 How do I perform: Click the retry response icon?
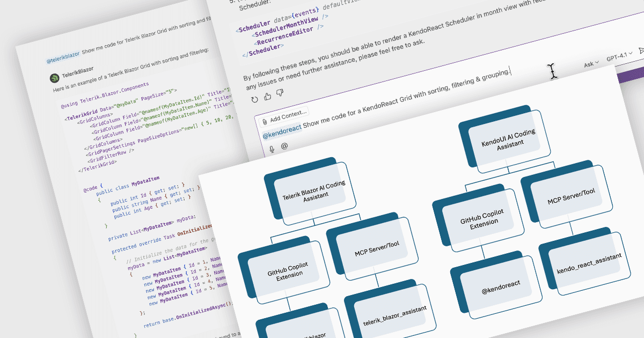(254, 99)
